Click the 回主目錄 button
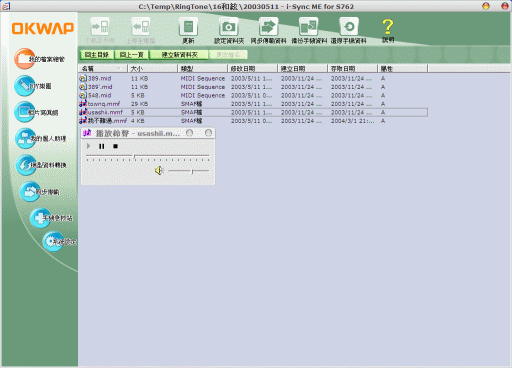 [97, 55]
